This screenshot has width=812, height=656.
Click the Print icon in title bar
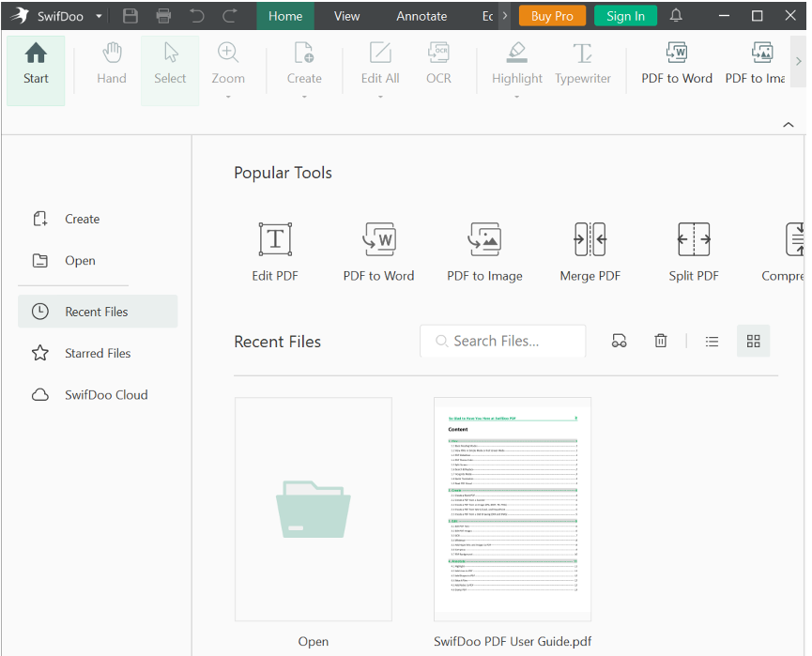(163, 16)
